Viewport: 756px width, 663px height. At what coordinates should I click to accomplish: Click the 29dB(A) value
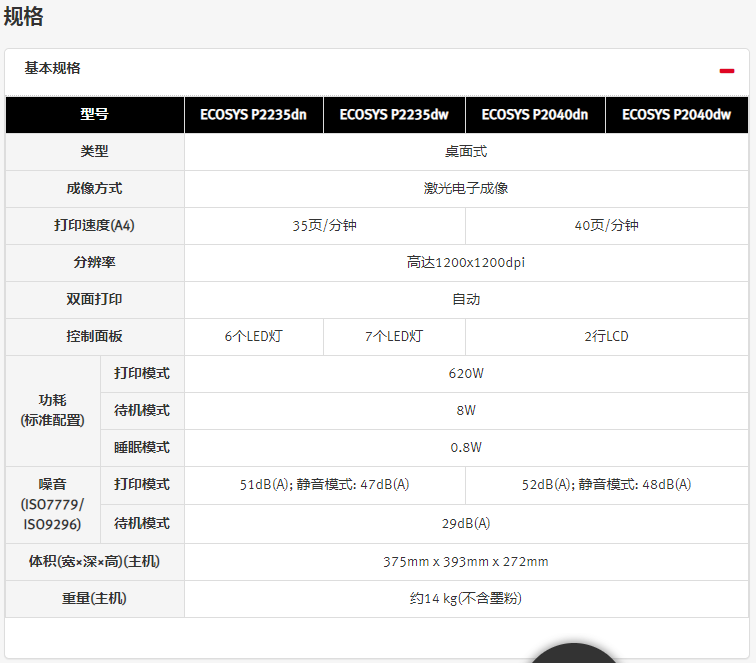click(466, 524)
